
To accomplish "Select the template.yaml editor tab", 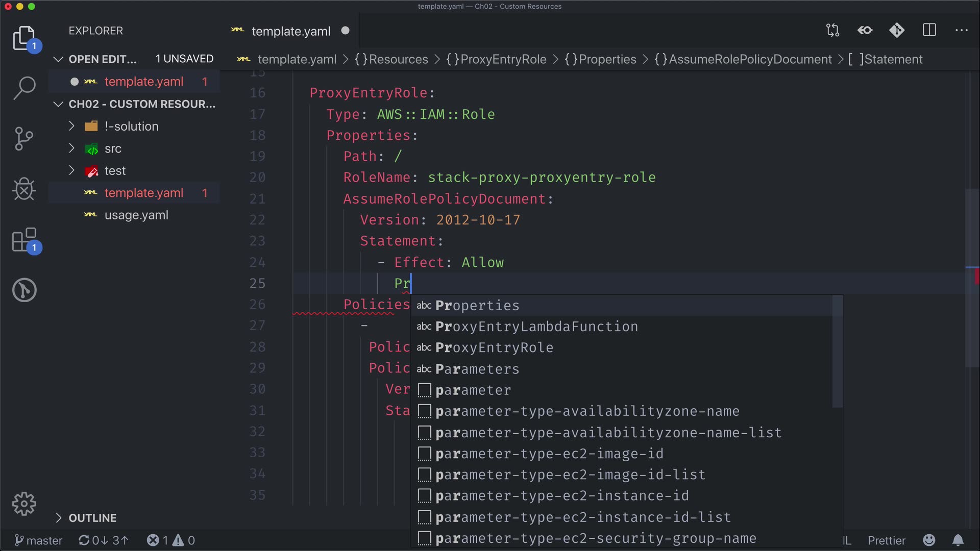I will [290, 31].
